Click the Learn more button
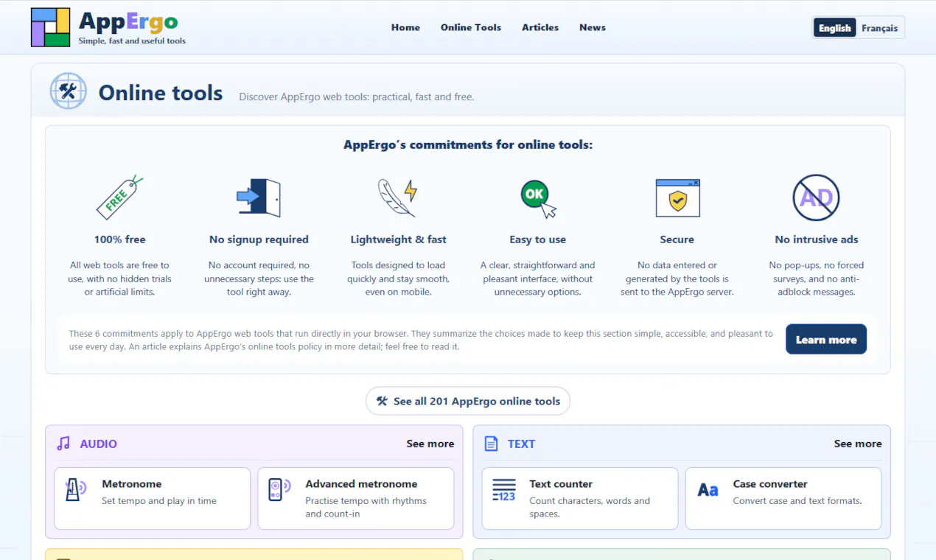The width and height of the screenshot is (936, 560). [826, 340]
